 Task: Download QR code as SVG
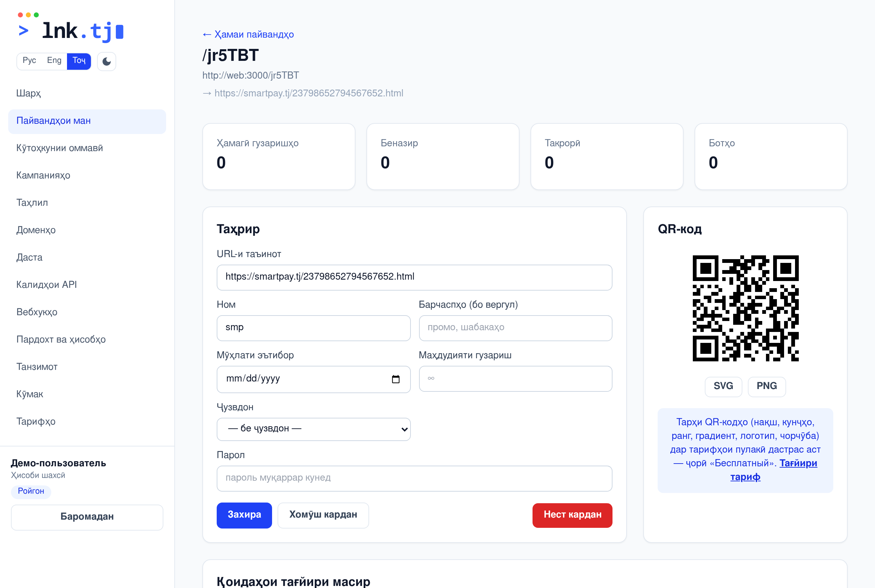(x=723, y=386)
